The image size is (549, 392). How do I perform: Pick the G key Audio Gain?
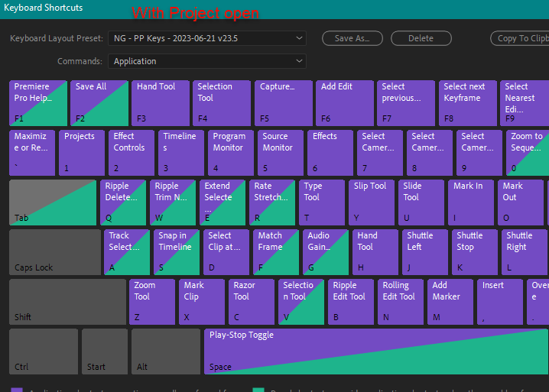326,252
